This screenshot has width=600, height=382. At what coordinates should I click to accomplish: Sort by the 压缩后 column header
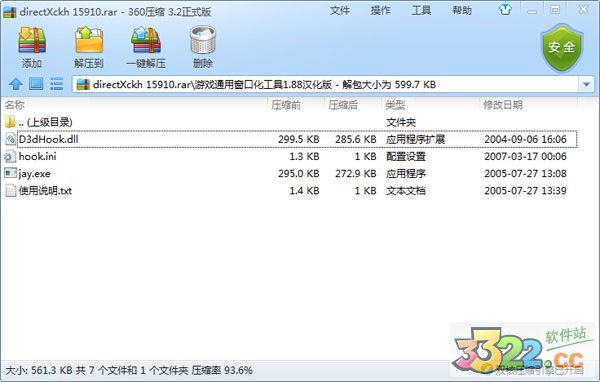coord(343,105)
